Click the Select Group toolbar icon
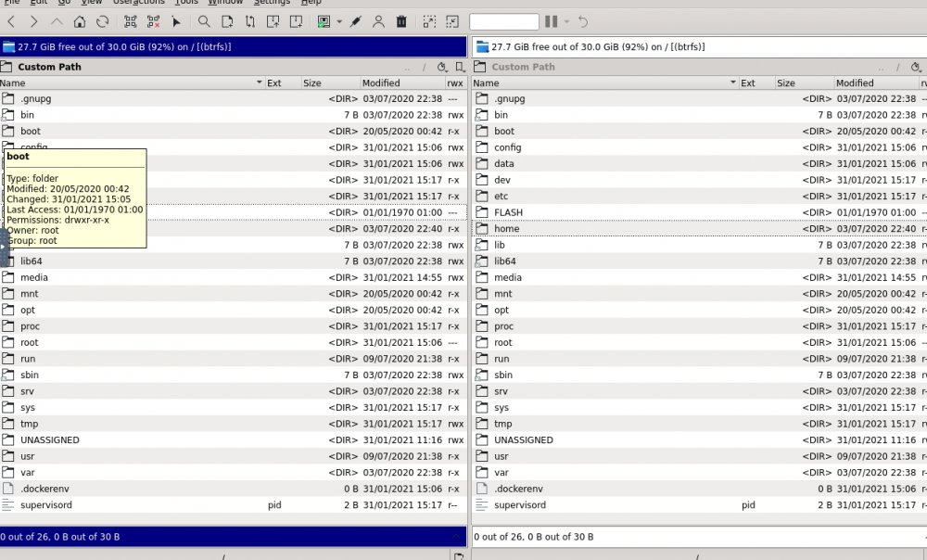The height and width of the screenshot is (560, 927). [131, 22]
